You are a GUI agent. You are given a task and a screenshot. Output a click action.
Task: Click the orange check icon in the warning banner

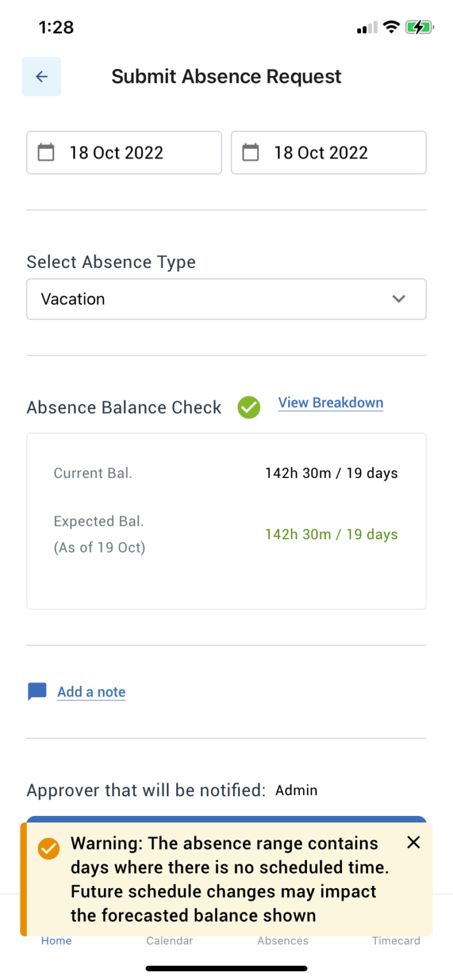[48, 849]
